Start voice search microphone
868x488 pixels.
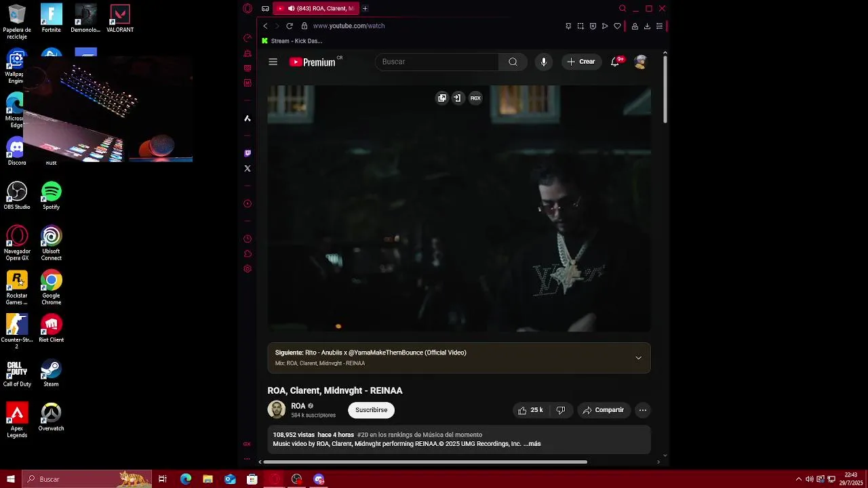[x=544, y=62]
